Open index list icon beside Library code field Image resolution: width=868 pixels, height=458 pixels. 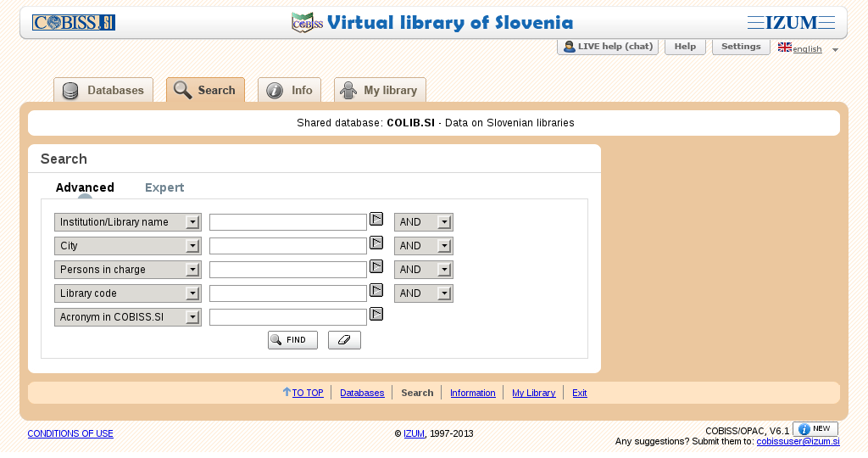click(x=376, y=290)
